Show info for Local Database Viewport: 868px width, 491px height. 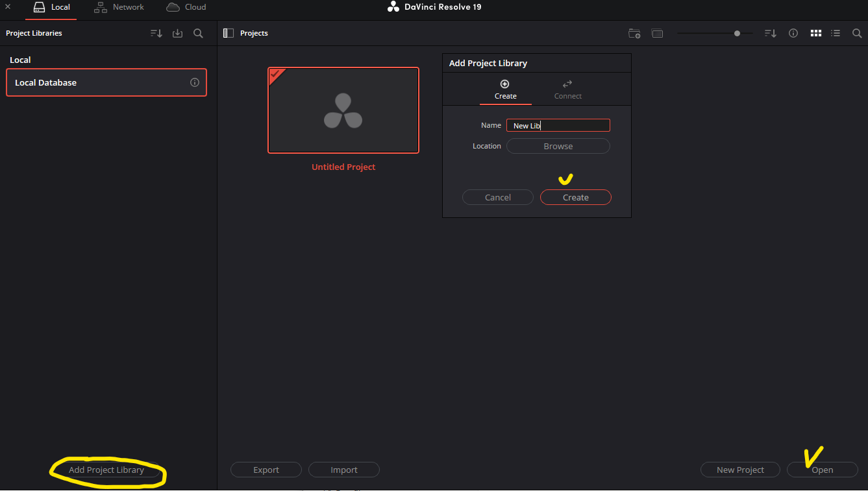(194, 82)
